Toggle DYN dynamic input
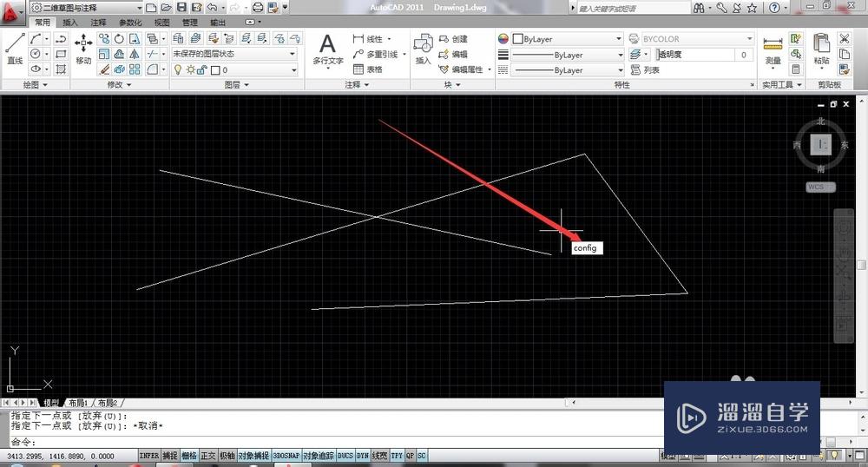 363,456
